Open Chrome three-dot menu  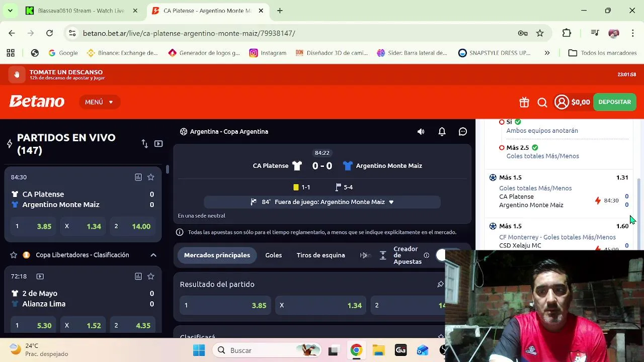pyautogui.click(x=632, y=33)
